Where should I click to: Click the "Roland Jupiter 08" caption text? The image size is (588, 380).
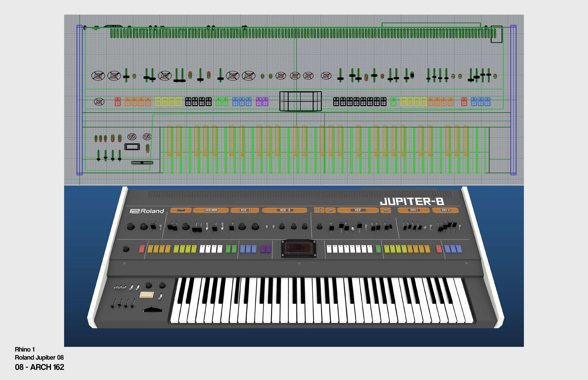39,357
